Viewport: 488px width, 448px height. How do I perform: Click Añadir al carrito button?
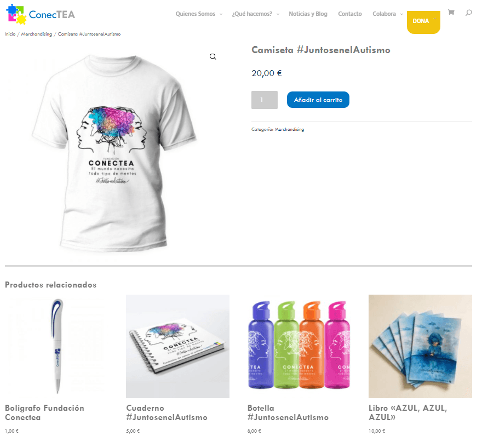pyautogui.click(x=318, y=100)
